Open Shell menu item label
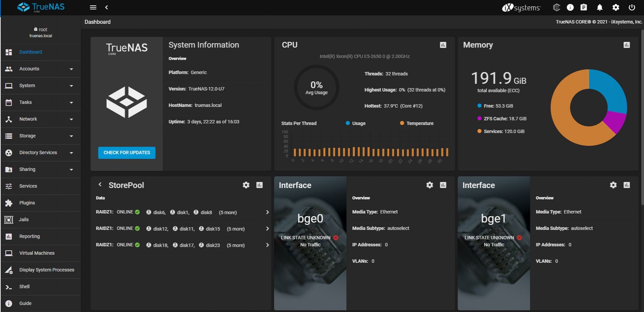This screenshot has height=312, width=644. coord(24,287)
